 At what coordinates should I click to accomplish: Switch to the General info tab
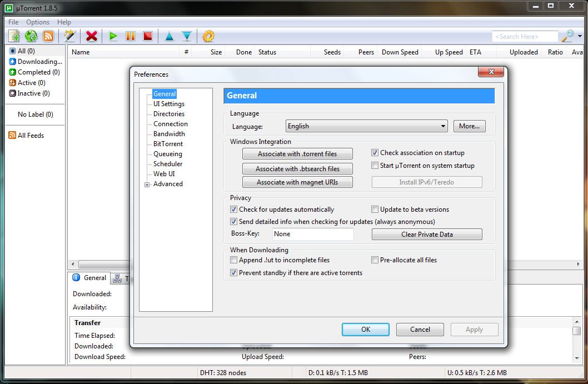[89, 278]
